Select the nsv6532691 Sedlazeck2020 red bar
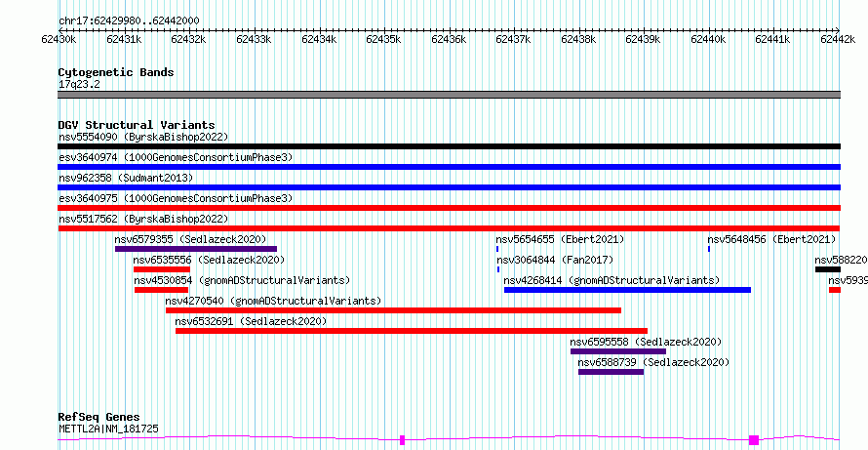 tap(412, 331)
